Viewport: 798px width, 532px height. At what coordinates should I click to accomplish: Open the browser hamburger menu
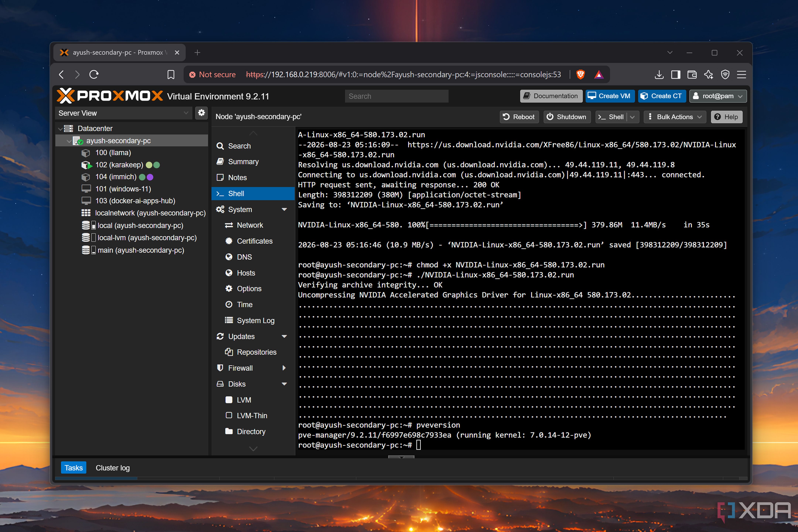[x=742, y=74]
